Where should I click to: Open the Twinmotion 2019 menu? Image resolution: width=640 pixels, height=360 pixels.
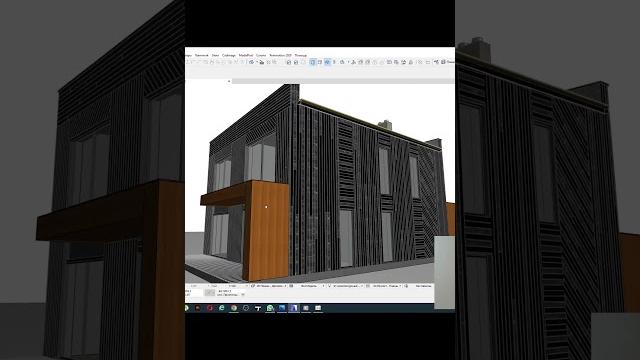click(280, 55)
